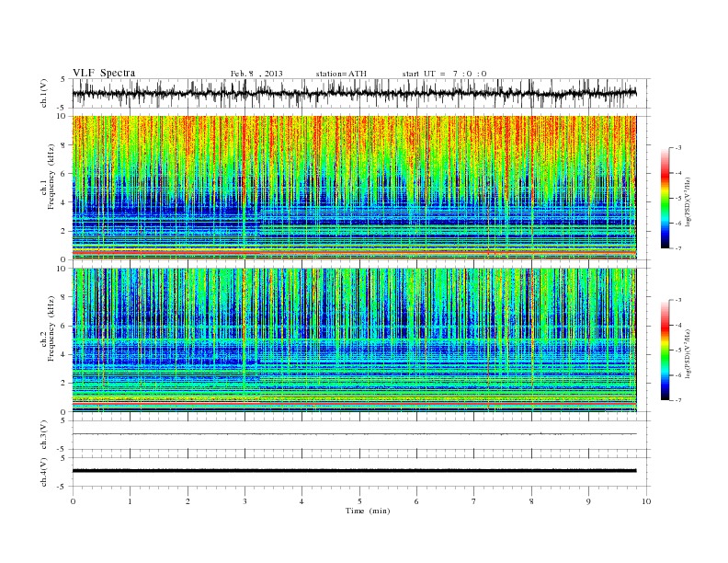
Task: Click time axis tick label "8"
Action: [x=531, y=501]
